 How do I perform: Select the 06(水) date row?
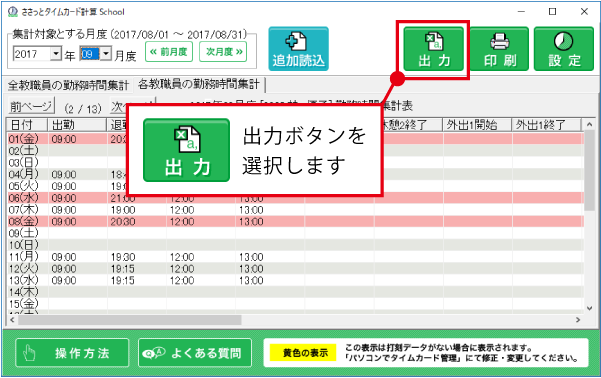(296, 198)
